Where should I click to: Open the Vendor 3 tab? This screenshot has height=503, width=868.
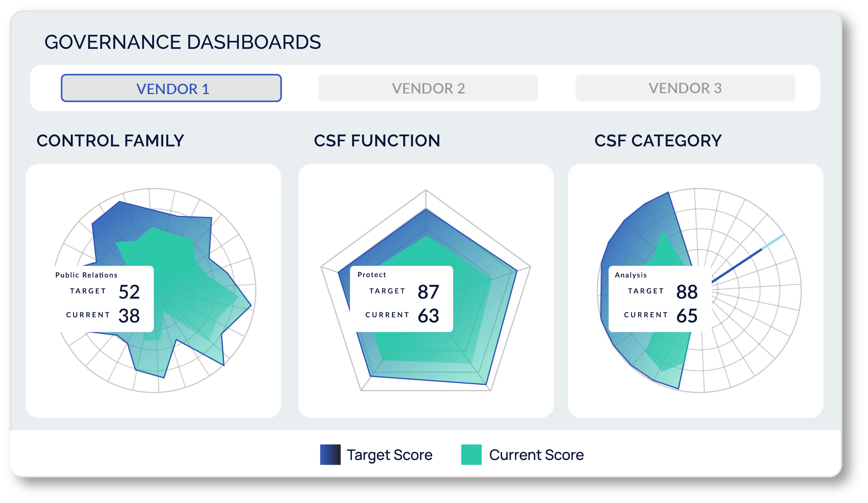[685, 88]
